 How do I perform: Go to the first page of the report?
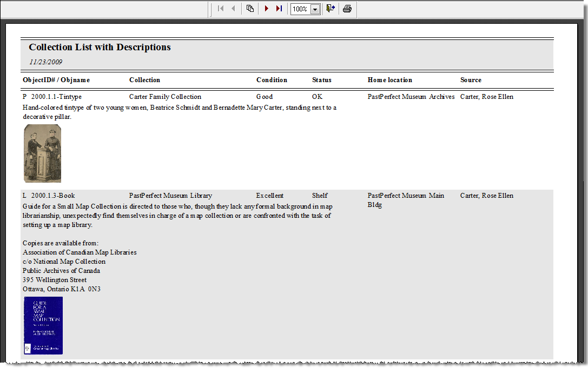pos(220,8)
